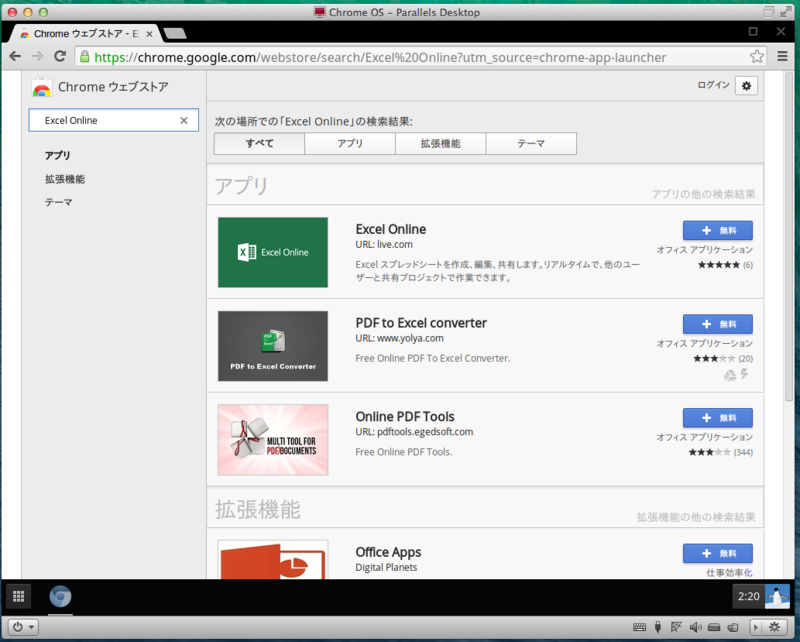Click the Google Drive badge on PDF converter

coord(730,376)
